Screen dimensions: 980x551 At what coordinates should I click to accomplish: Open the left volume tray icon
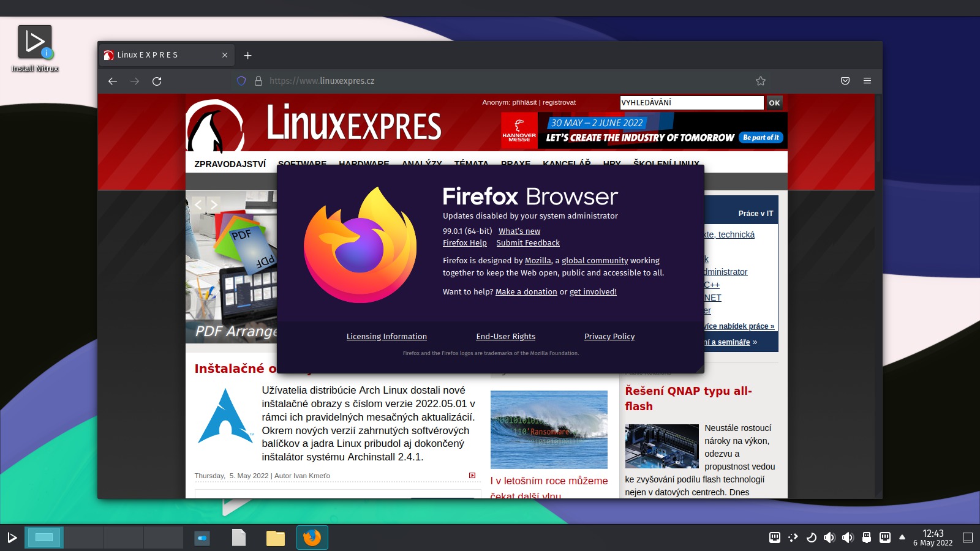(x=829, y=538)
